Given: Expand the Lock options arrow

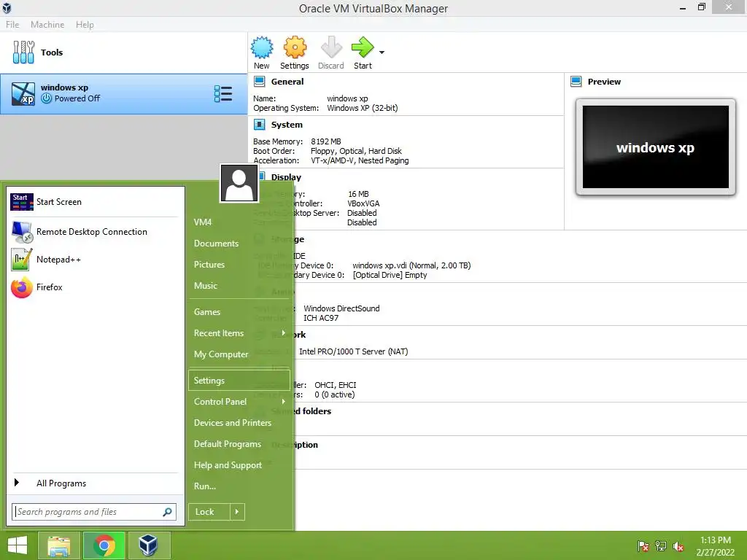Looking at the screenshot, I should (x=237, y=512).
